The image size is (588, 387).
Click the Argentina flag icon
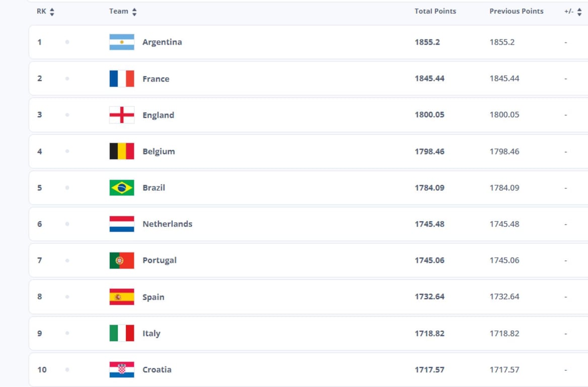tap(122, 42)
